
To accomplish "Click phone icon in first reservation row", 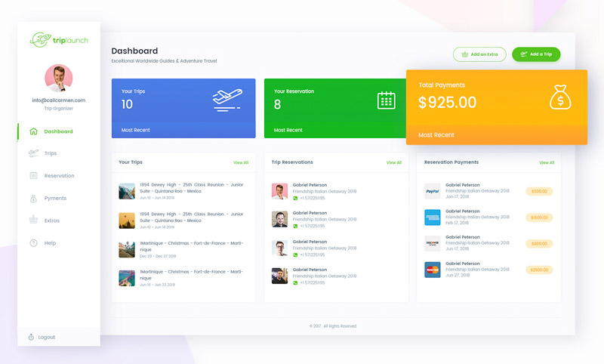I will (x=295, y=199).
